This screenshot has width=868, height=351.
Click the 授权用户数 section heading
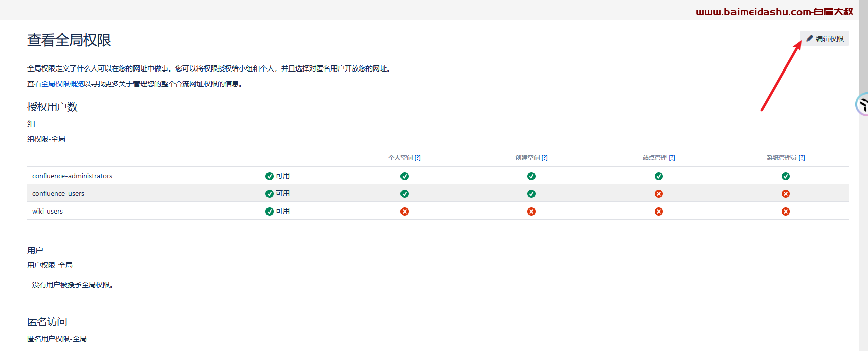pyautogui.click(x=52, y=107)
